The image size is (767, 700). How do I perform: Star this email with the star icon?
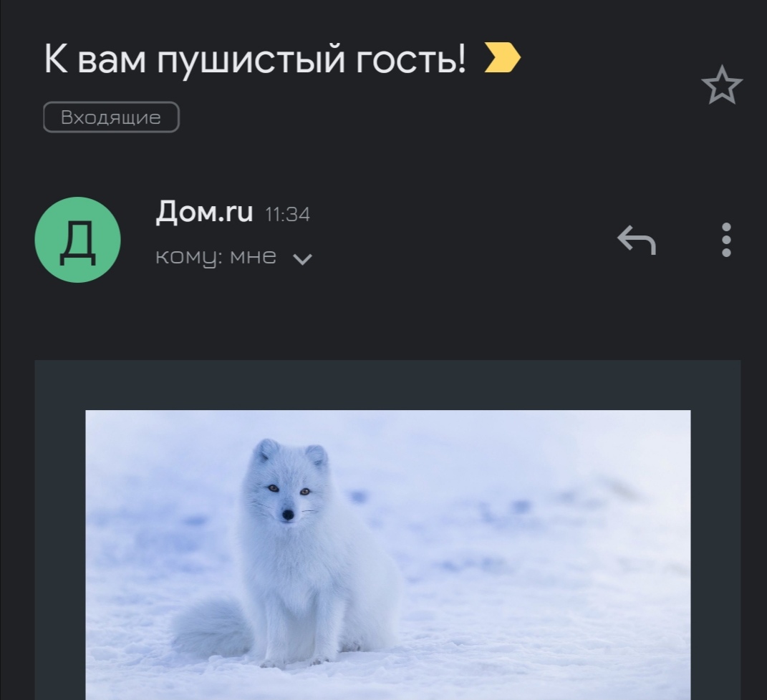tap(721, 85)
